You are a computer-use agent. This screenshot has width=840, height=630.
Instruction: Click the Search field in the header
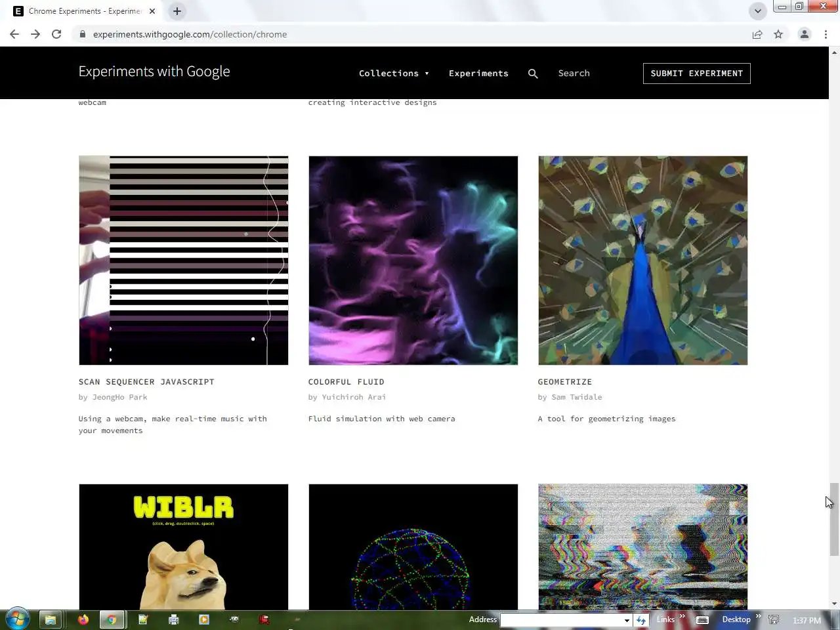[x=574, y=73]
